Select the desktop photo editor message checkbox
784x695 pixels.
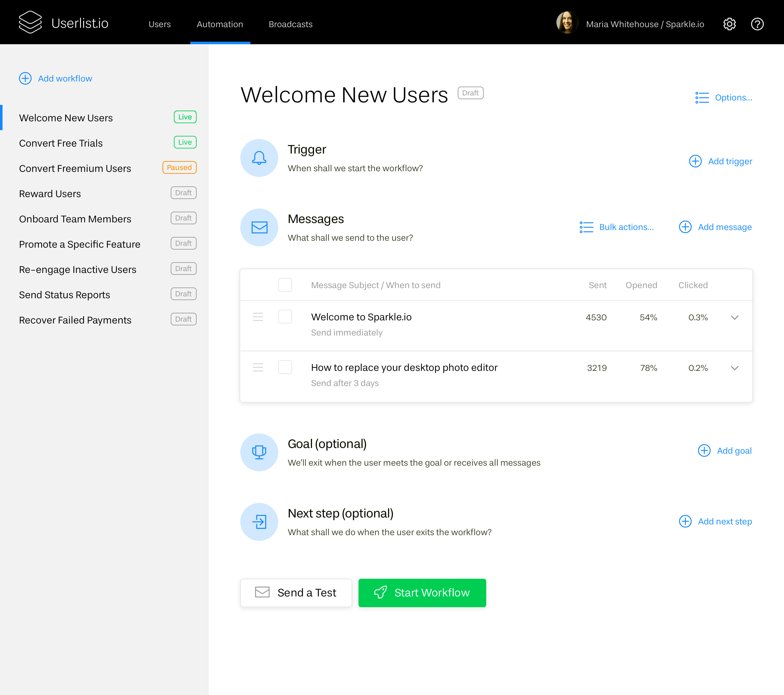pyautogui.click(x=285, y=367)
